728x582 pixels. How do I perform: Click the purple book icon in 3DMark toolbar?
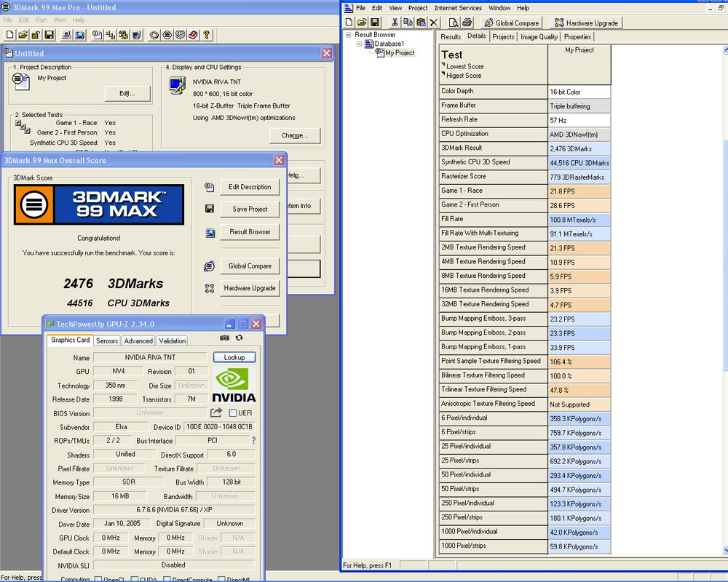coord(193,35)
